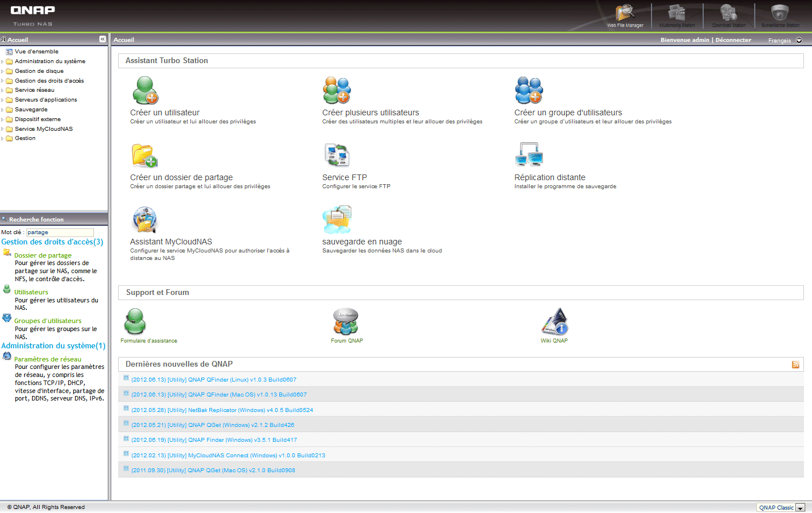Open QFinder (Mac OS) v1.0.13 news item

pyautogui.click(x=219, y=395)
